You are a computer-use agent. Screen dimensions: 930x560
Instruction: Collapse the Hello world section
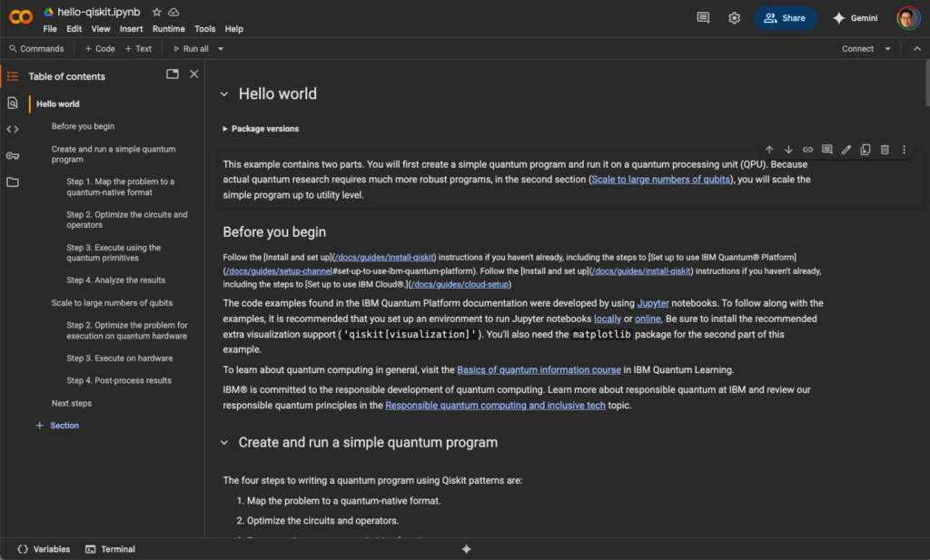(224, 94)
